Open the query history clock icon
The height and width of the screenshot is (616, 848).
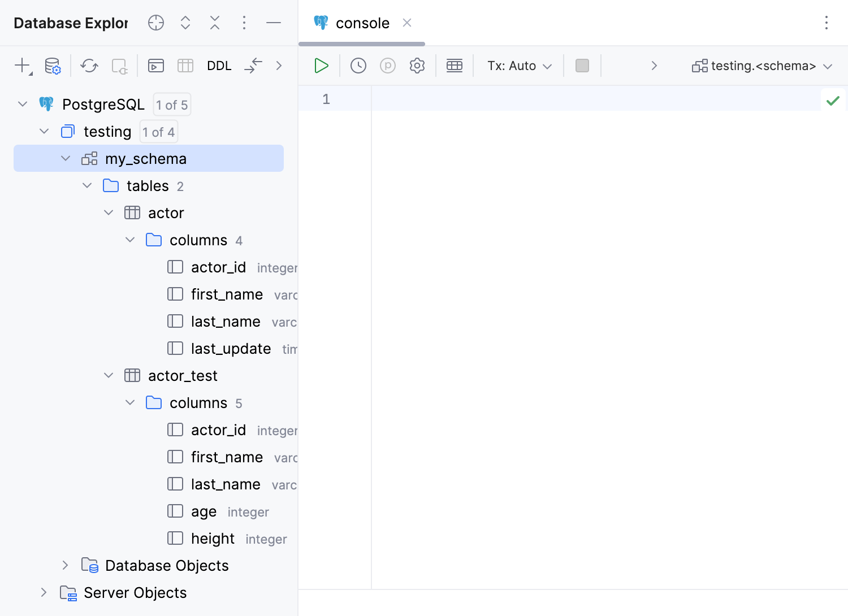pyautogui.click(x=357, y=66)
